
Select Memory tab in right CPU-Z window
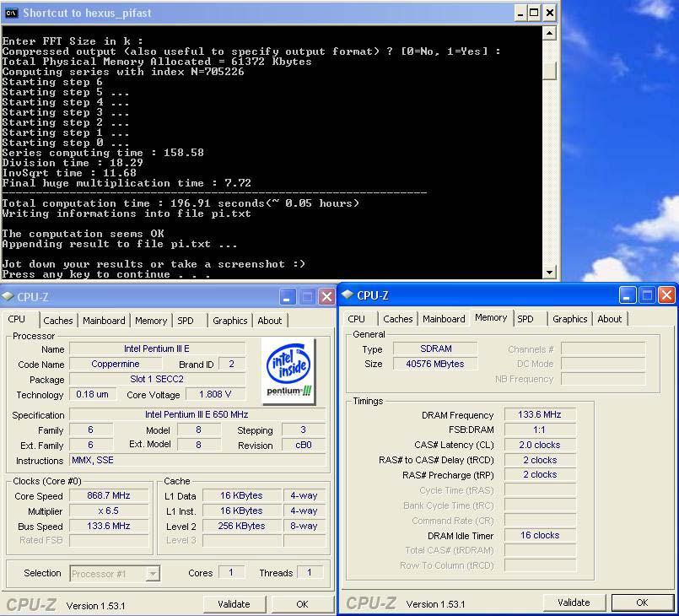point(491,317)
